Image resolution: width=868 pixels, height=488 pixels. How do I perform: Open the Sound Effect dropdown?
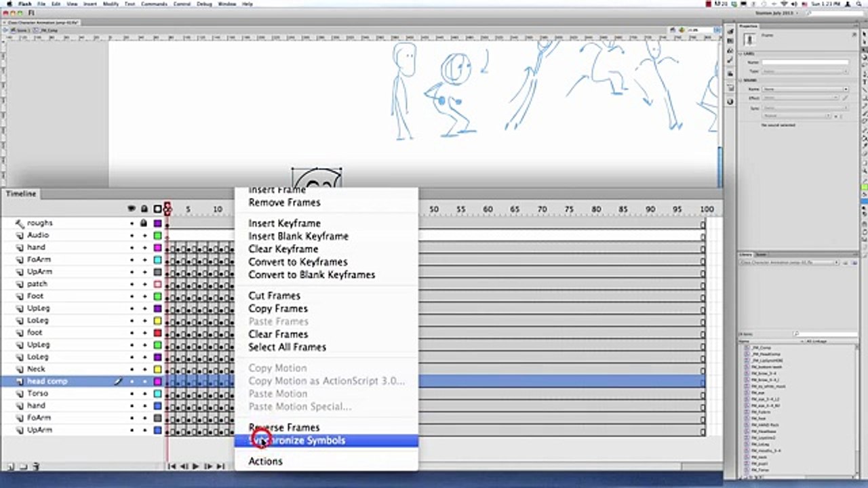[x=800, y=98]
